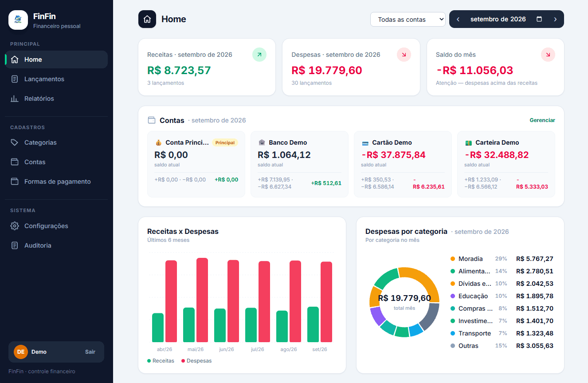Click the calendar icon in the month selector
Image resolution: width=588 pixels, height=383 pixels.
click(x=539, y=19)
